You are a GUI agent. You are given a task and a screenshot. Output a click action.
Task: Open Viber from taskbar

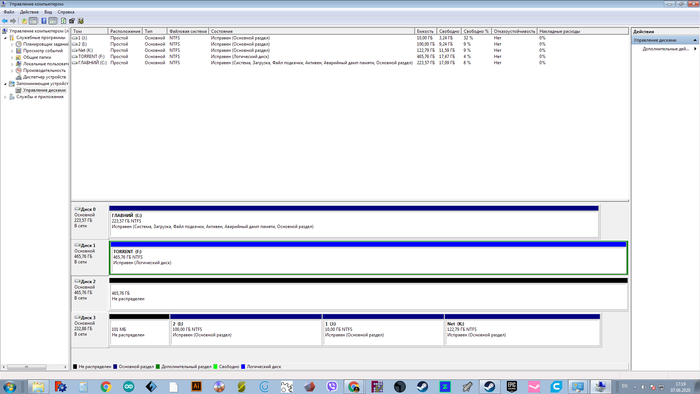pyautogui.click(x=332, y=386)
